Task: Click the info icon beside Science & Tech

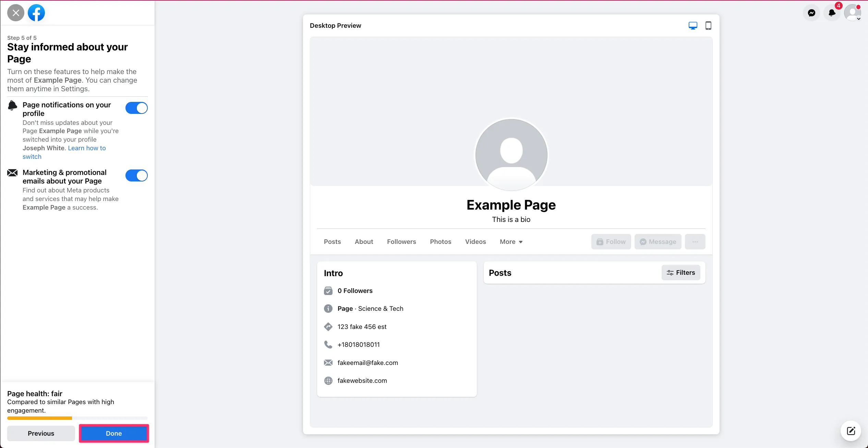Action: [328, 309]
